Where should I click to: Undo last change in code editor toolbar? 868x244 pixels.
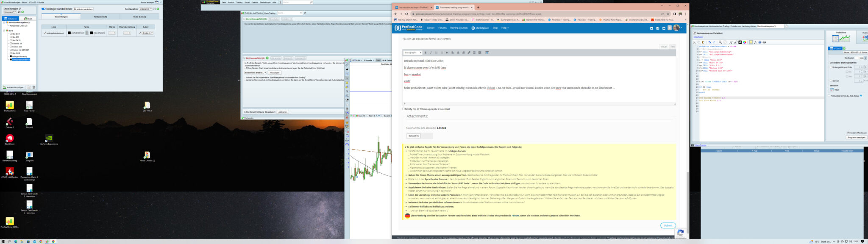[709, 42]
